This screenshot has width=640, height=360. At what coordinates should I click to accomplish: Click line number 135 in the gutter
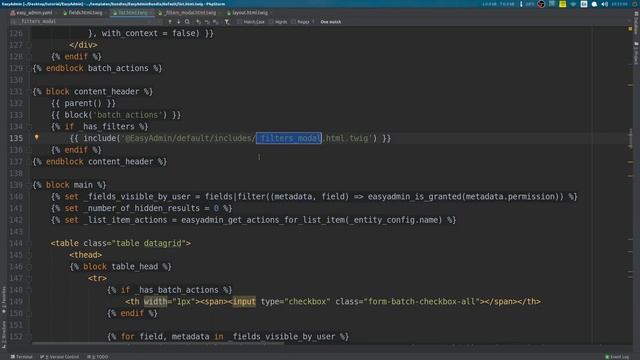click(x=16, y=138)
